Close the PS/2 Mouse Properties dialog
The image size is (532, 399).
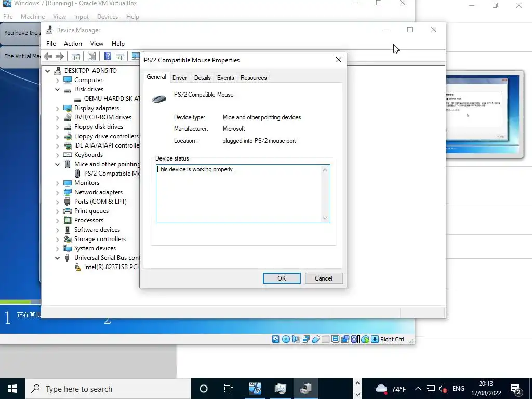338,60
